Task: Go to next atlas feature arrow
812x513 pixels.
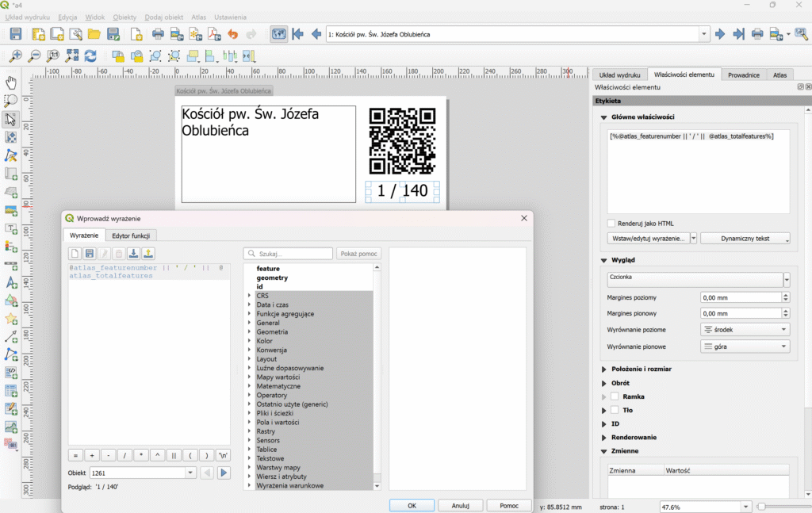Action: click(x=720, y=34)
